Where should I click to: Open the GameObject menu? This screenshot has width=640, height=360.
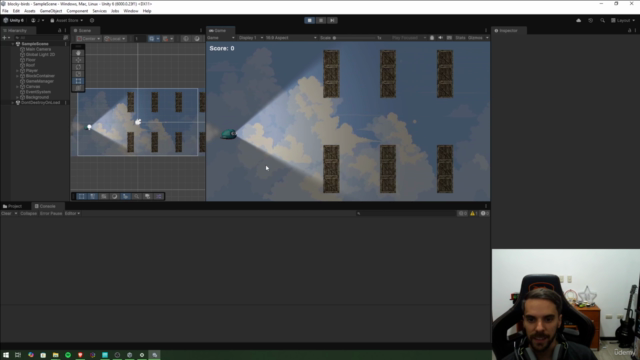click(x=51, y=11)
